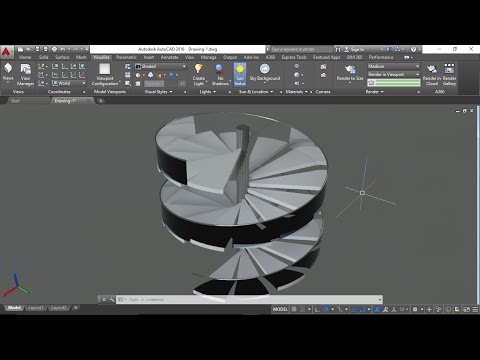
Task: Close the command line with X icon
Action: tap(104, 299)
